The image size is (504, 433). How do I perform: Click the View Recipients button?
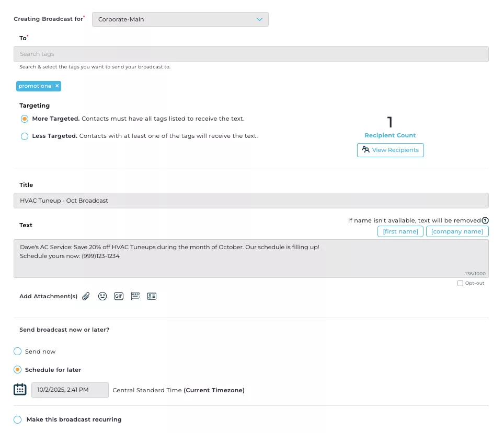pos(390,150)
